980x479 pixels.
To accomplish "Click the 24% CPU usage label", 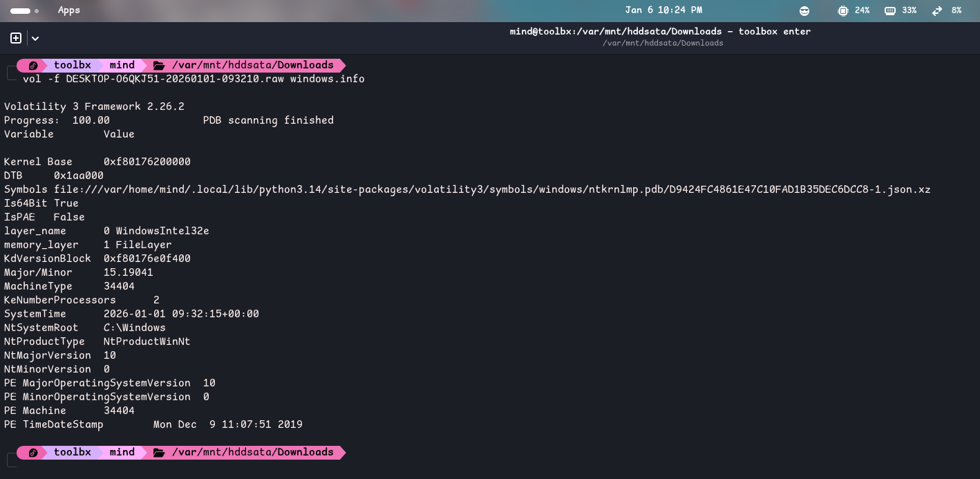I will (862, 10).
